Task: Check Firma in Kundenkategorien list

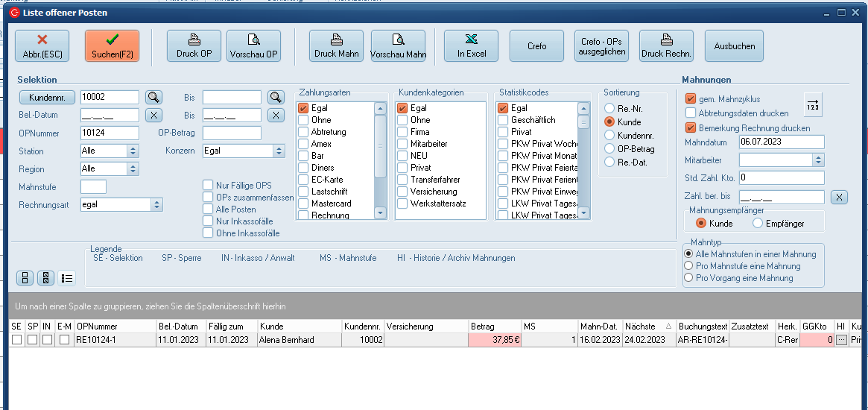Action: (402, 132)
